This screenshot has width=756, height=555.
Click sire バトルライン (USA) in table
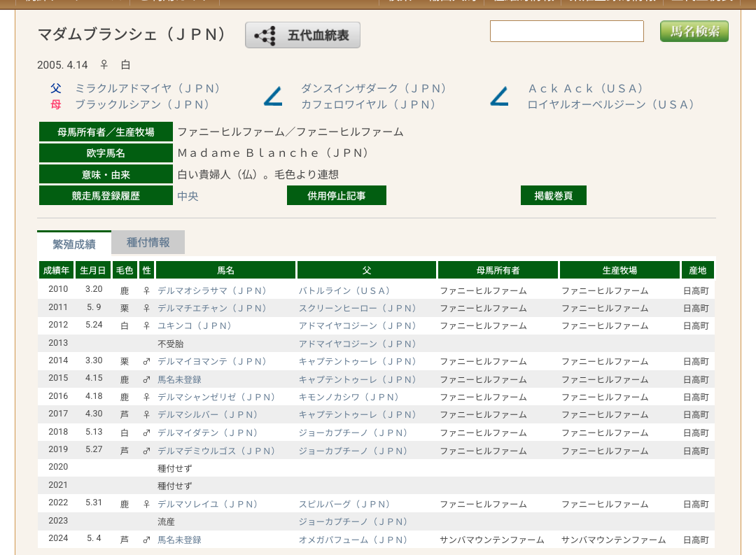344,290
